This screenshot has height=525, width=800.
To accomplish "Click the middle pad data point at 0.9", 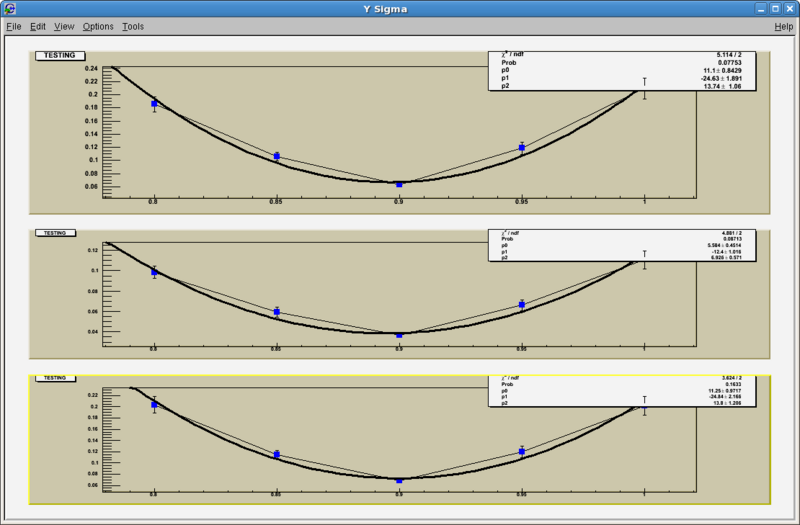I will click(x=399, y=335).
